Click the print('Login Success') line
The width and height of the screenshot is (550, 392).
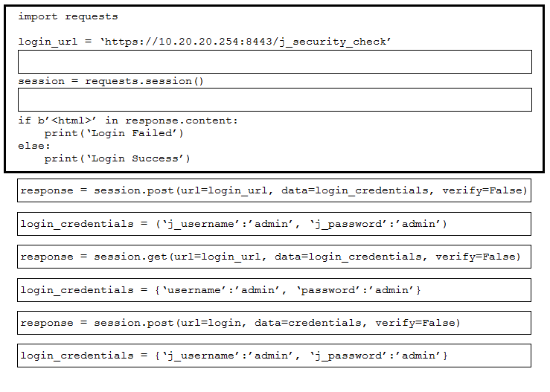click(117, 158)
